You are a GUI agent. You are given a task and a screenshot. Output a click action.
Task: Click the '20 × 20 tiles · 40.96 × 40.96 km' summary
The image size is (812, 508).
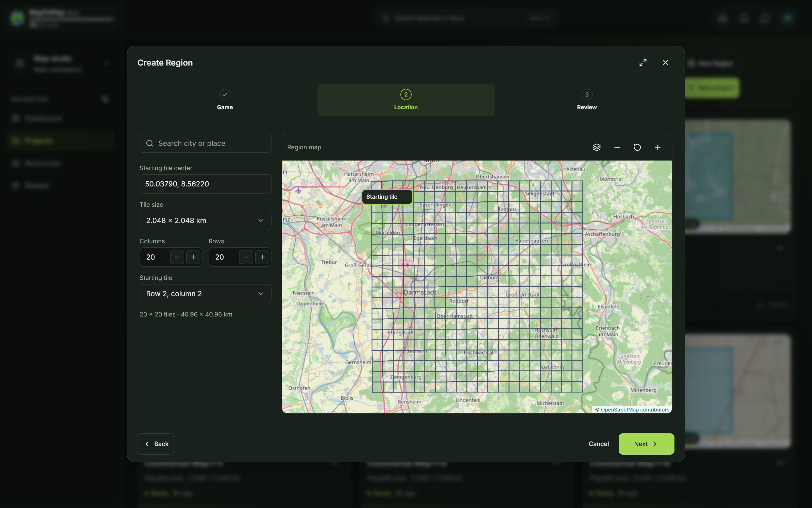tap(186, 314)
